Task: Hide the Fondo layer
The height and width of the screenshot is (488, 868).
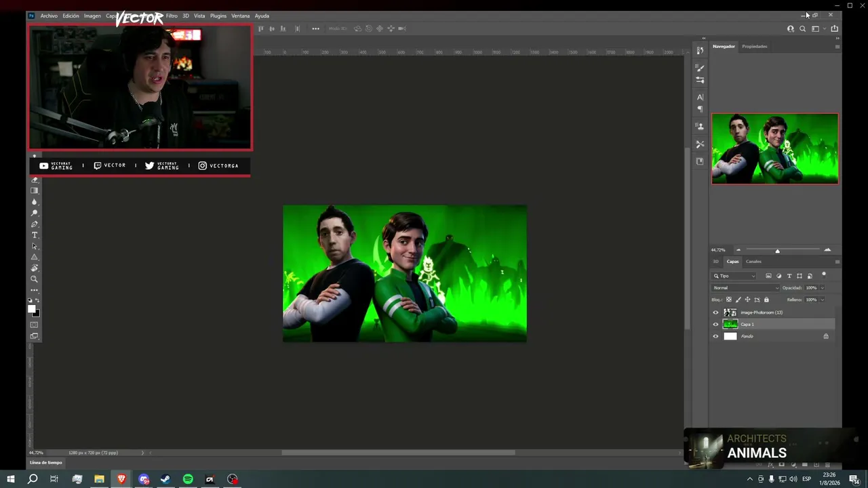Action: pyautogui.click(x=715, y=336)
